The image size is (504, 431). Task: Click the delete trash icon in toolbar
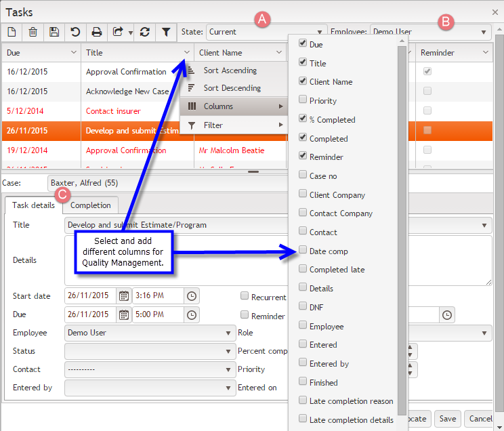click(33, 32)
